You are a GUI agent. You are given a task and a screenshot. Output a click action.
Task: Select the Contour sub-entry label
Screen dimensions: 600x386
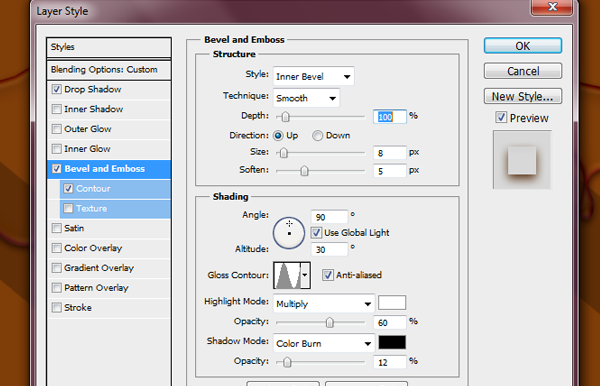(x=93, y=189)
